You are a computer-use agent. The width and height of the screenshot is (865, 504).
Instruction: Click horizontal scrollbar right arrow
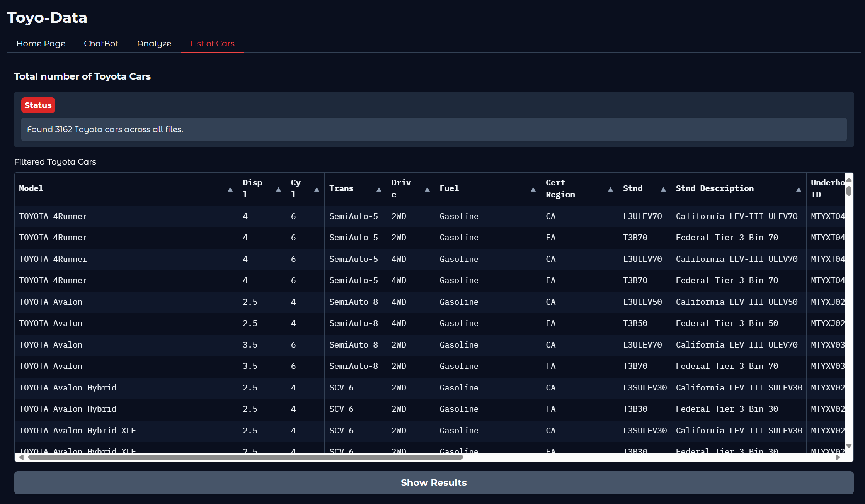click(x=838, y=457)
